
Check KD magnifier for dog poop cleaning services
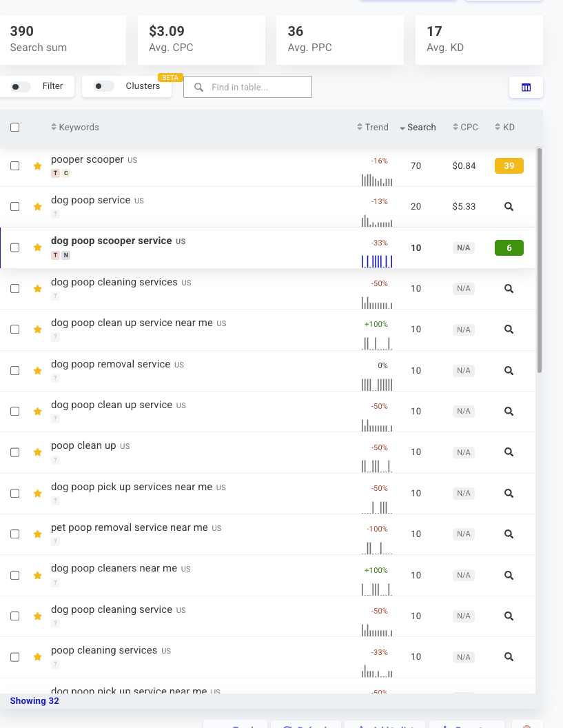click(x=509, y=289)
